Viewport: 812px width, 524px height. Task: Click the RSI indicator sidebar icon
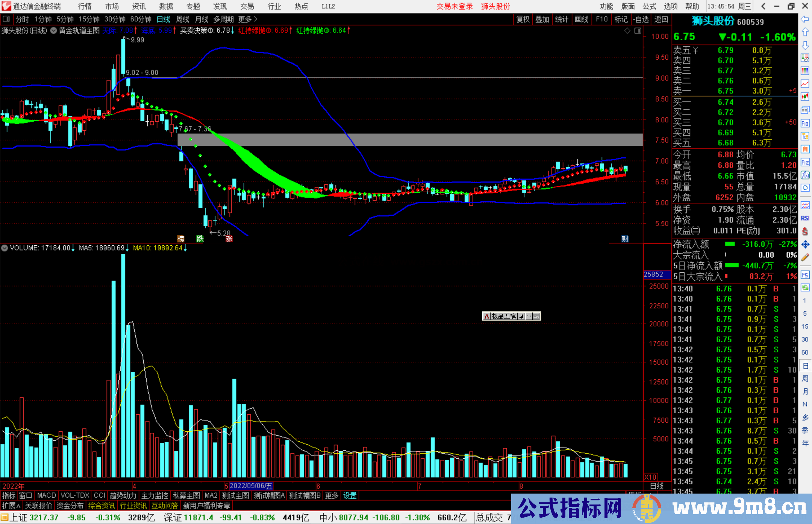805,218
